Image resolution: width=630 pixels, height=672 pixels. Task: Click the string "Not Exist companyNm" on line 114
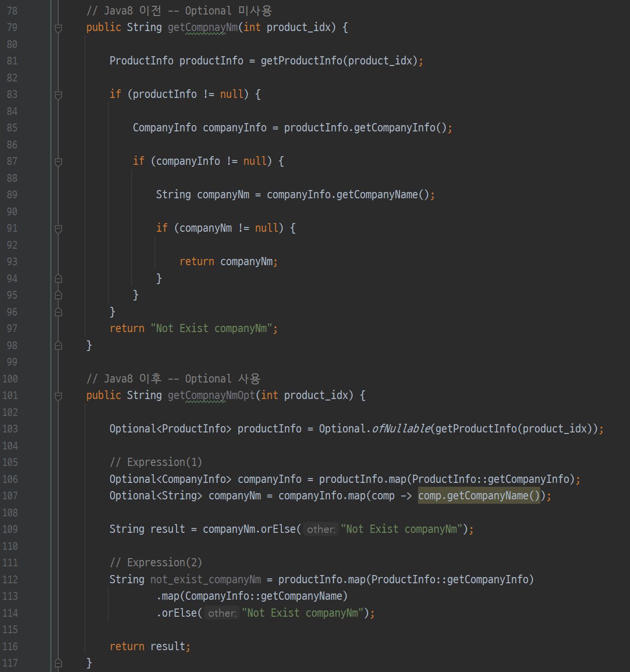pos(303,613)
